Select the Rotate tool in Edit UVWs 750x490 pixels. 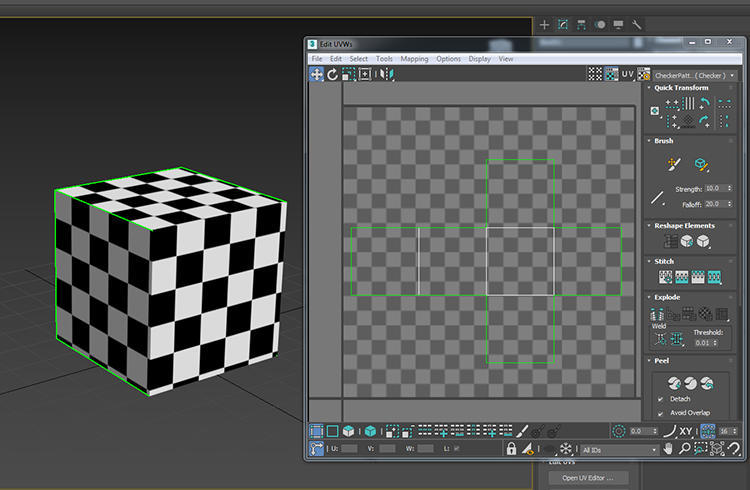click(332, 74)
